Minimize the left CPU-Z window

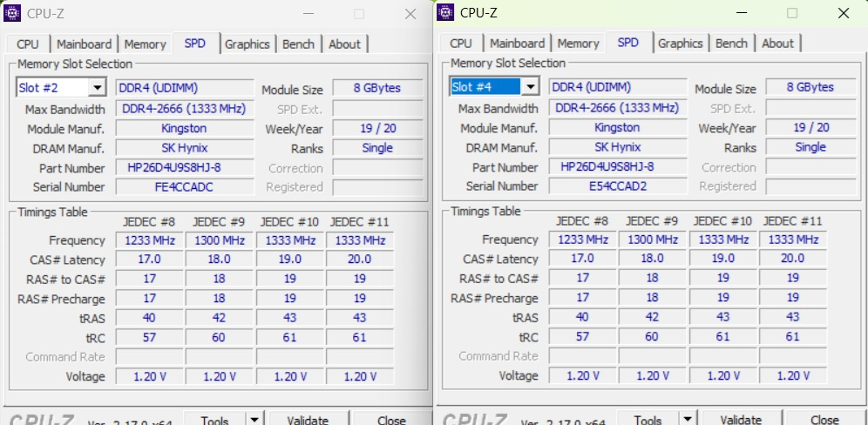309,14
